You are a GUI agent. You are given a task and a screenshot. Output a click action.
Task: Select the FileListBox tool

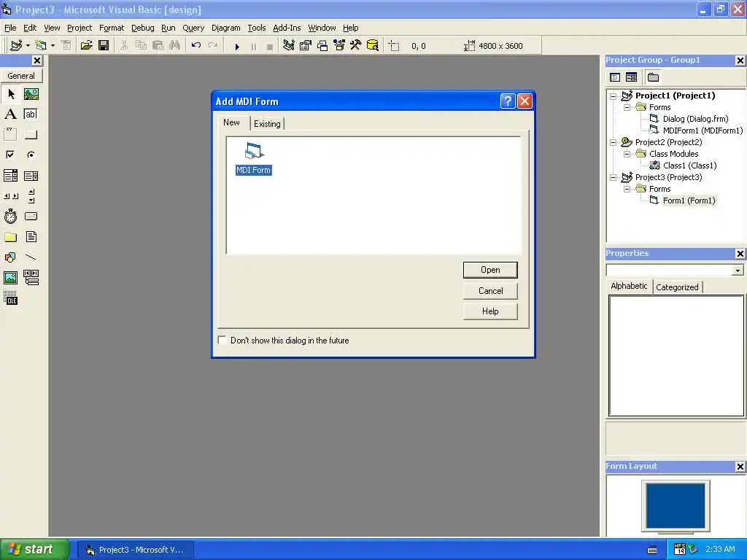pos(31,237)
